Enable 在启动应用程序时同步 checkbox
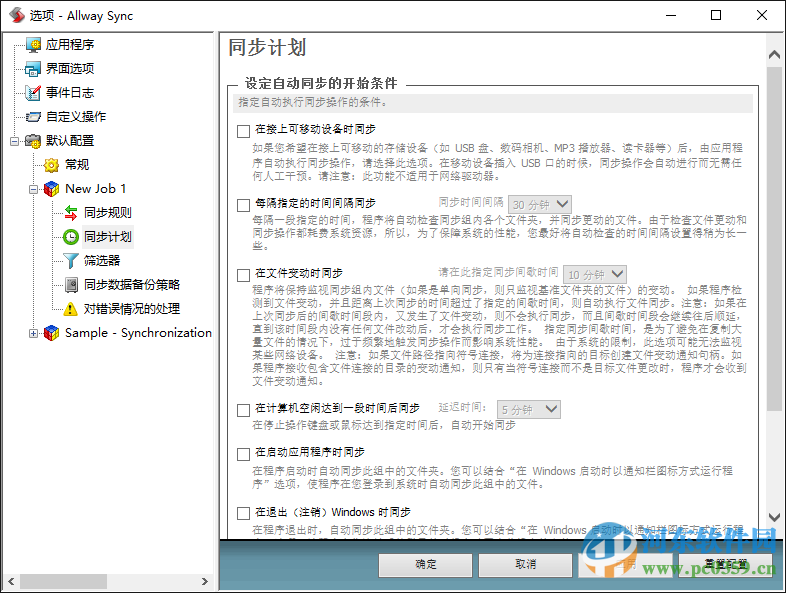786x593 pixels. click(244, 454)
